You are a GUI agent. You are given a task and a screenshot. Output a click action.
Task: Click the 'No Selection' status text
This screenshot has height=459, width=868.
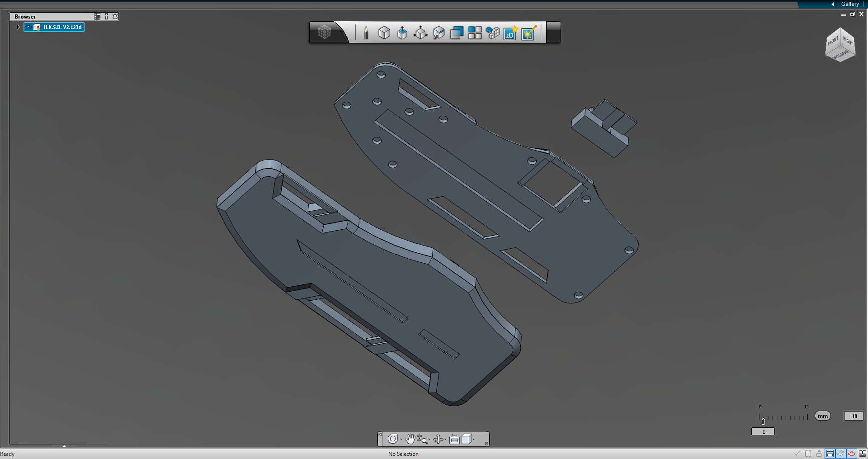click(403, 454)
